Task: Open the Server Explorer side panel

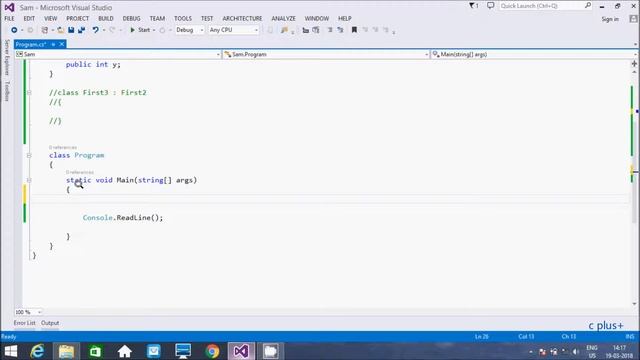Action: 7,58
